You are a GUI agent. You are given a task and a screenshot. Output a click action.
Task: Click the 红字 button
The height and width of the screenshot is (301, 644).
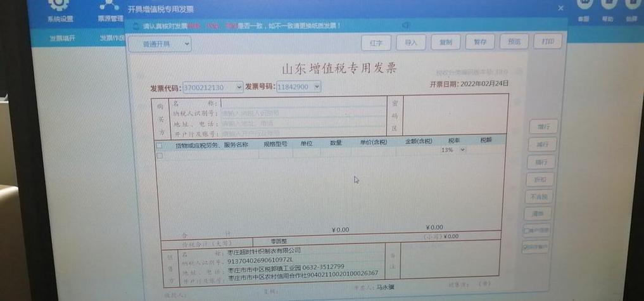(376, 42)
